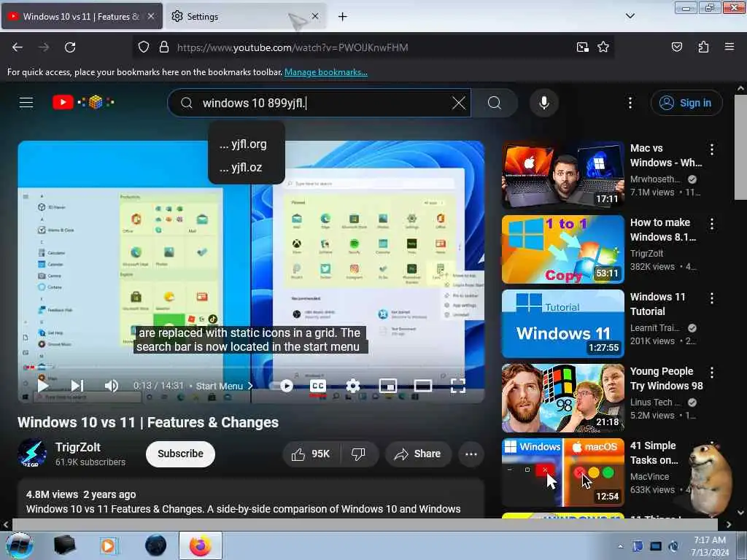
Task: Seek on the video progress bar
Action: [x=251, y=367]
